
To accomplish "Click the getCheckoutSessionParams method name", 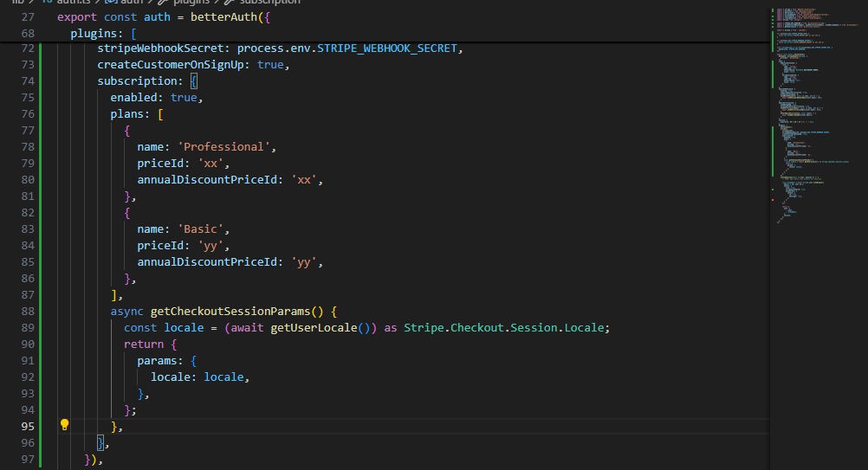I will [230, 312].
